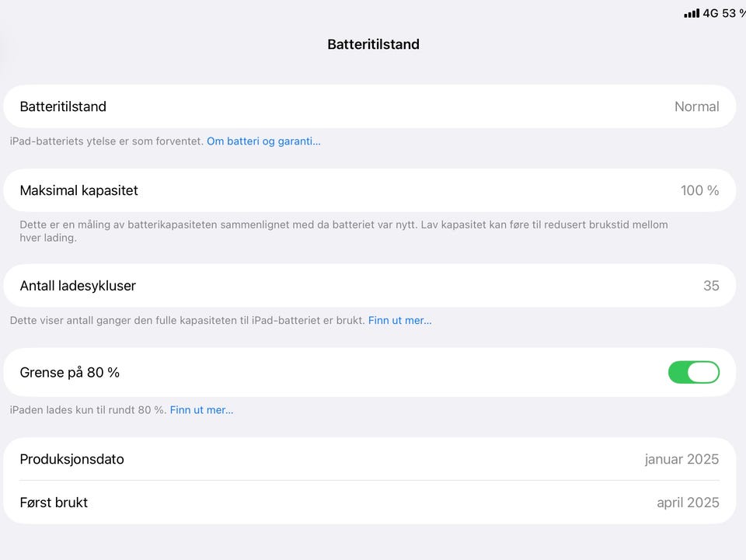Select the Produksjonsdato row label
Image resolution: width=746 pixels, height=560 pixels.
click(x=71, y=459)
